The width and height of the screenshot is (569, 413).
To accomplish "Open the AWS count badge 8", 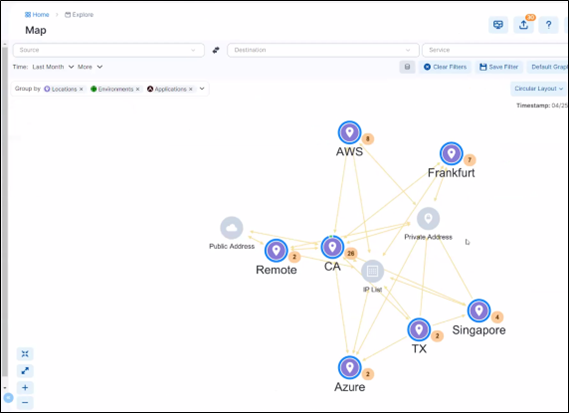I will pos(368,139).
